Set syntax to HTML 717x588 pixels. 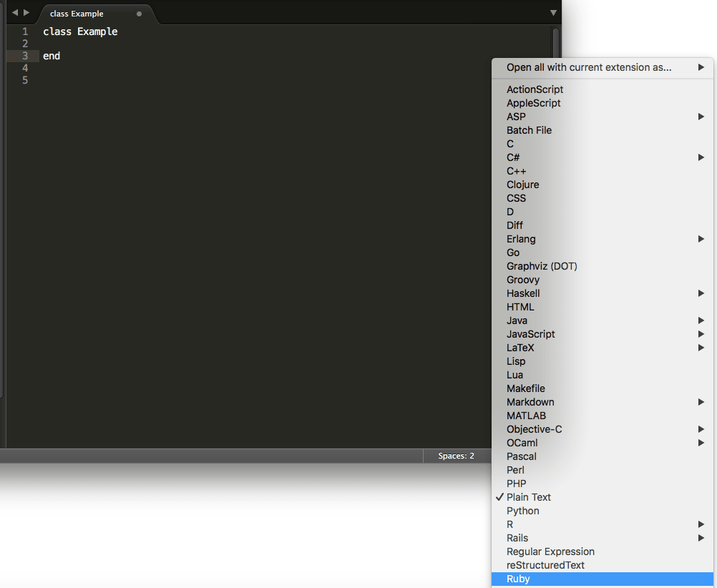[603, 308]
